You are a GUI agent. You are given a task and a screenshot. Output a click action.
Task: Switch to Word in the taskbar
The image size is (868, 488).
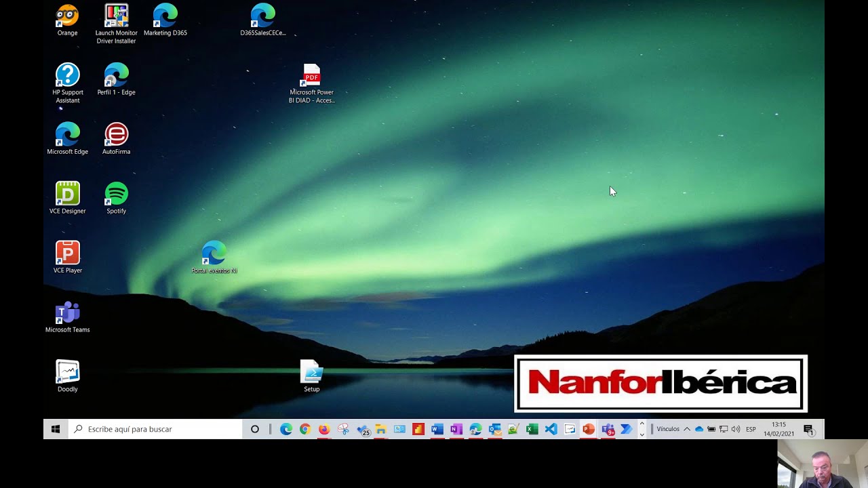point(437,429)
